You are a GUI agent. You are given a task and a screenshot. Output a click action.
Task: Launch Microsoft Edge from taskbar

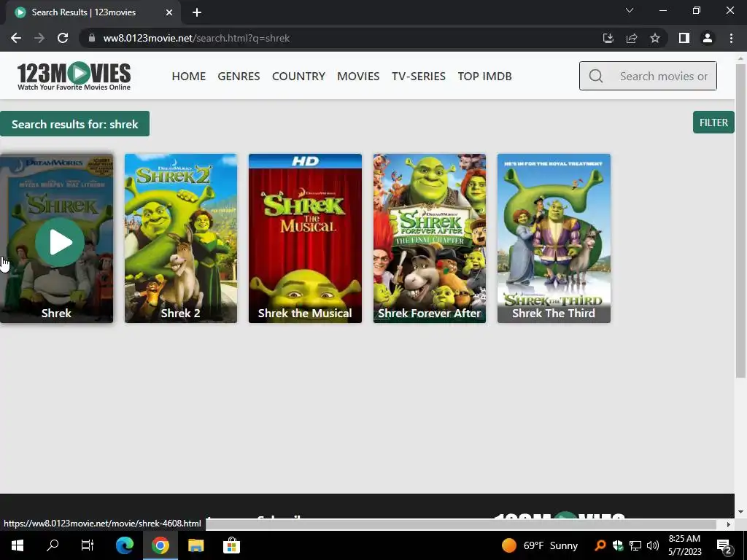click(124, 545)
